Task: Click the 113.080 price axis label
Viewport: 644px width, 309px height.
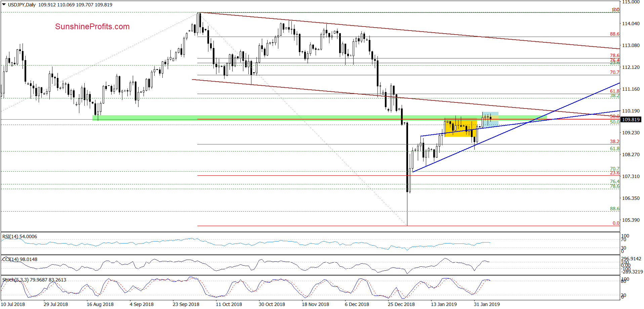Action: click(631, 45)
